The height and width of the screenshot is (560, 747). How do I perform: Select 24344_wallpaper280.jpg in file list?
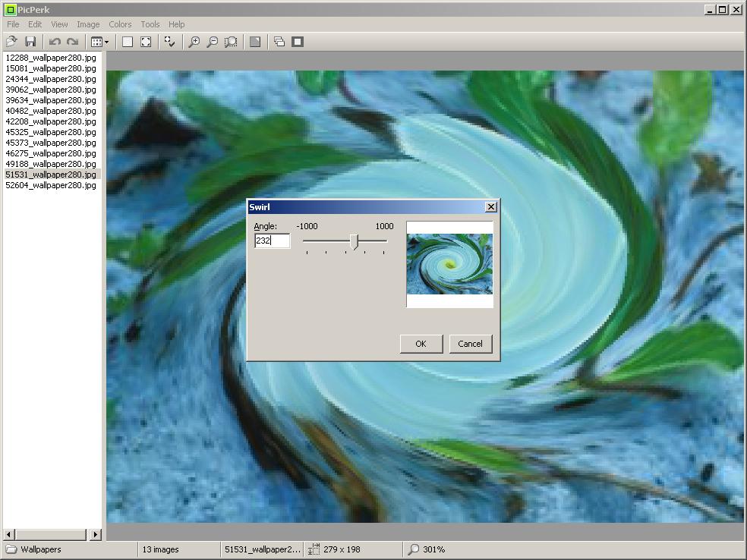point(51,79)
